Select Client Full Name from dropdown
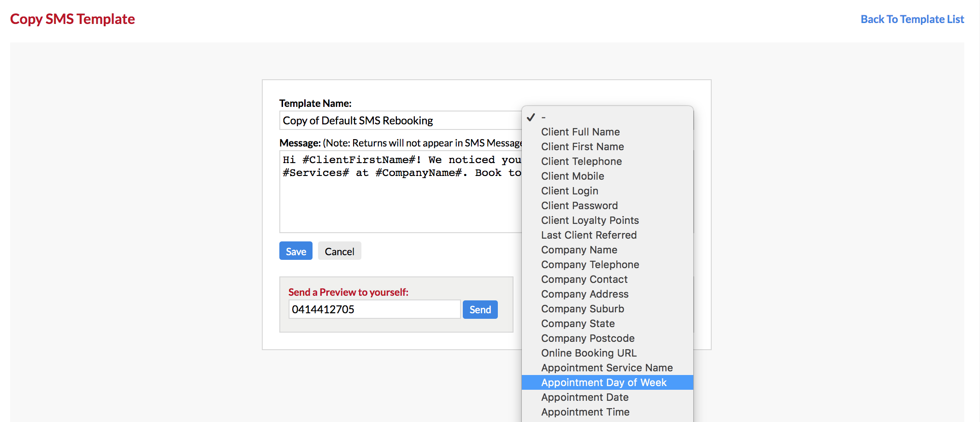The height and width of the screenshot is (422, 980). [x=580, y=132]
